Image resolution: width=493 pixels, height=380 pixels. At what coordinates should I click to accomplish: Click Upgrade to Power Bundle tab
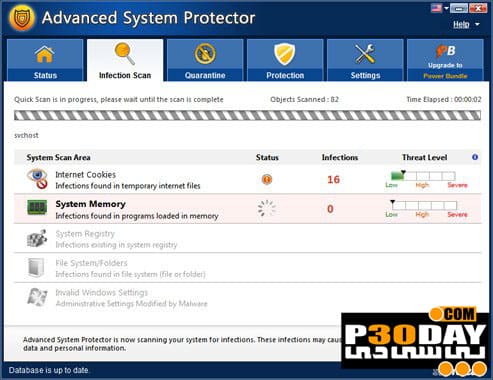445,60
